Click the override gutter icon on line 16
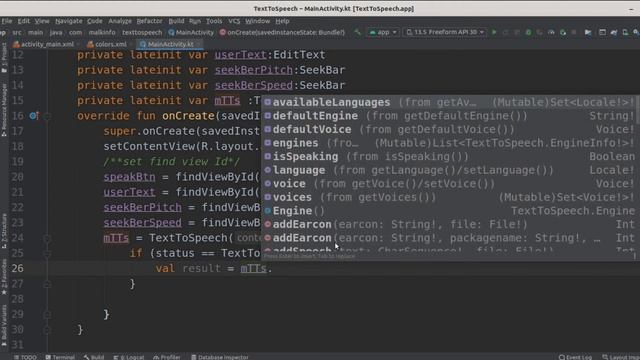640x360 pixels. click(x=34, y=116)
